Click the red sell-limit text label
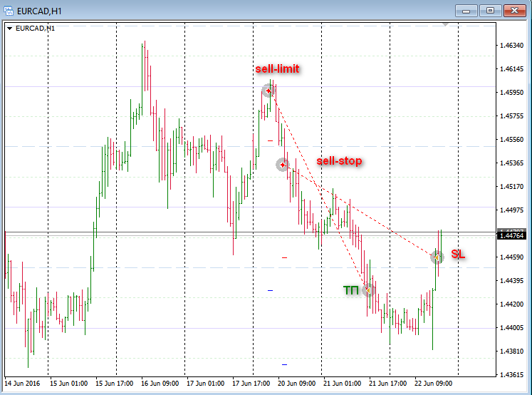This screenshot has width=532, height=395. coord(277,69)
